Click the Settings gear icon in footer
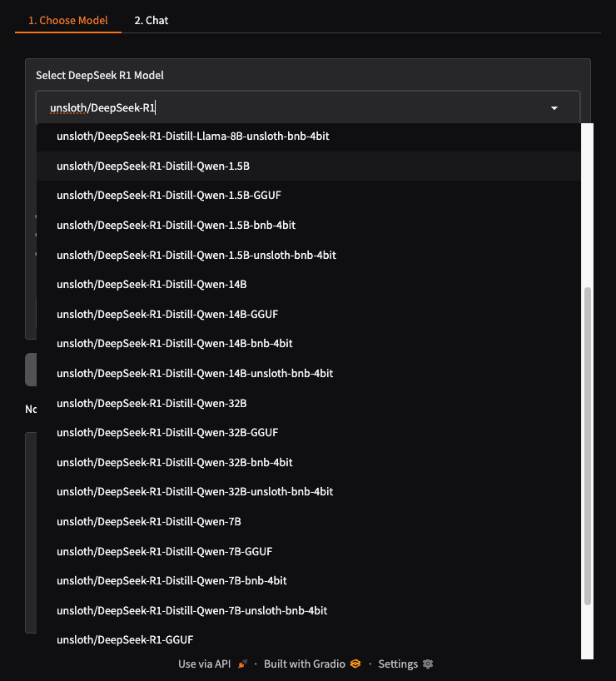616x681 pixels. (x=428, y=664)
